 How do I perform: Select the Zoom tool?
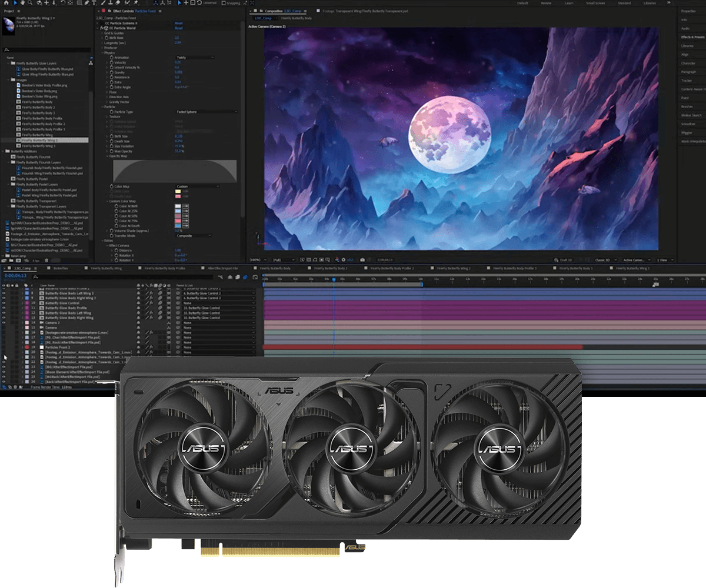pyautogui.click(x=31, y=3)
